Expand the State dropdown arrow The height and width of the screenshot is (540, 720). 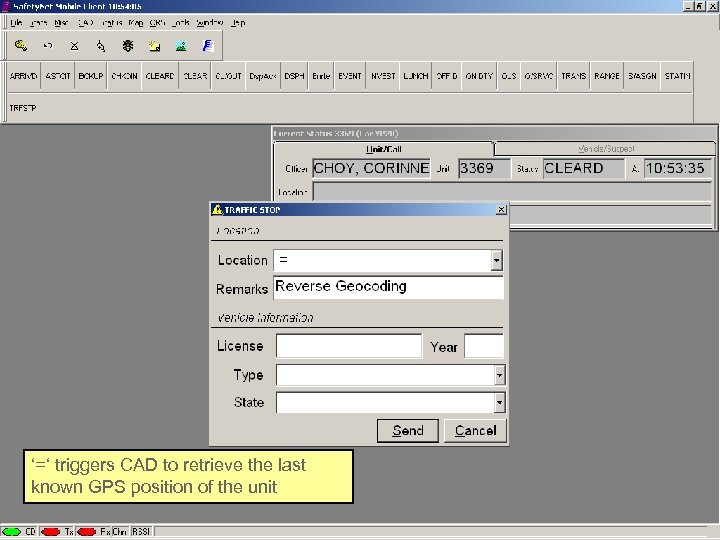499,403
